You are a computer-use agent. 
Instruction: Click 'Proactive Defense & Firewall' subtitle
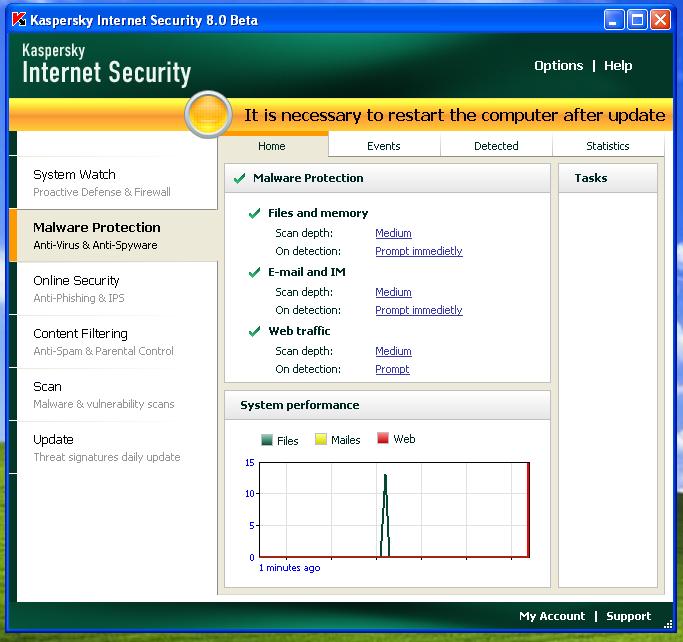[102, 192]
